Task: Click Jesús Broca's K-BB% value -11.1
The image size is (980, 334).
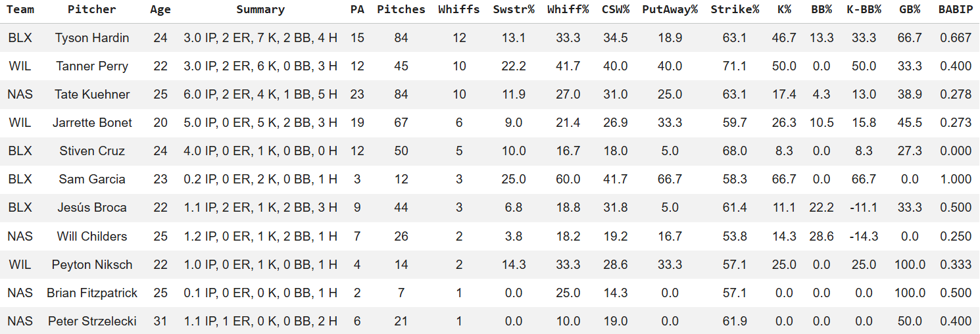Action: click(864, 208)
